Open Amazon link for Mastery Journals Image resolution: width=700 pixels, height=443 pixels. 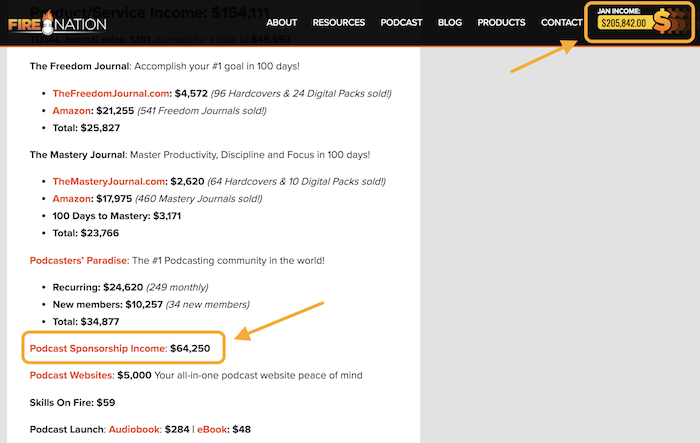click(x=71, y=199)
